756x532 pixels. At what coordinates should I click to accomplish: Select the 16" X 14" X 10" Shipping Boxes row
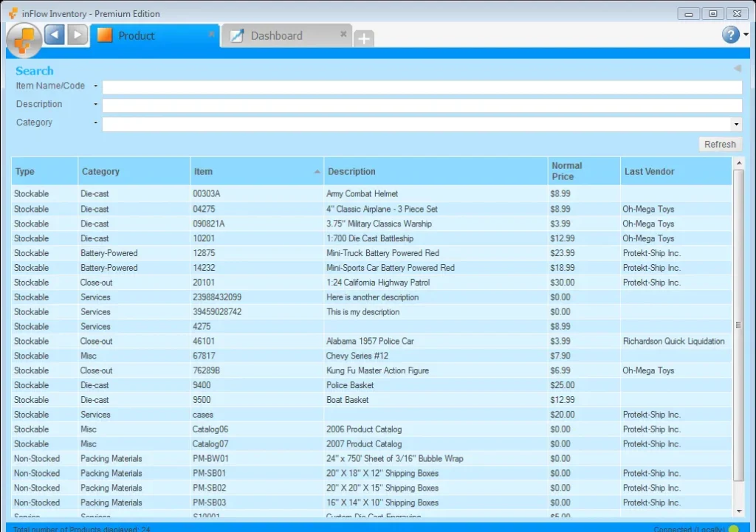pos(371,502)
